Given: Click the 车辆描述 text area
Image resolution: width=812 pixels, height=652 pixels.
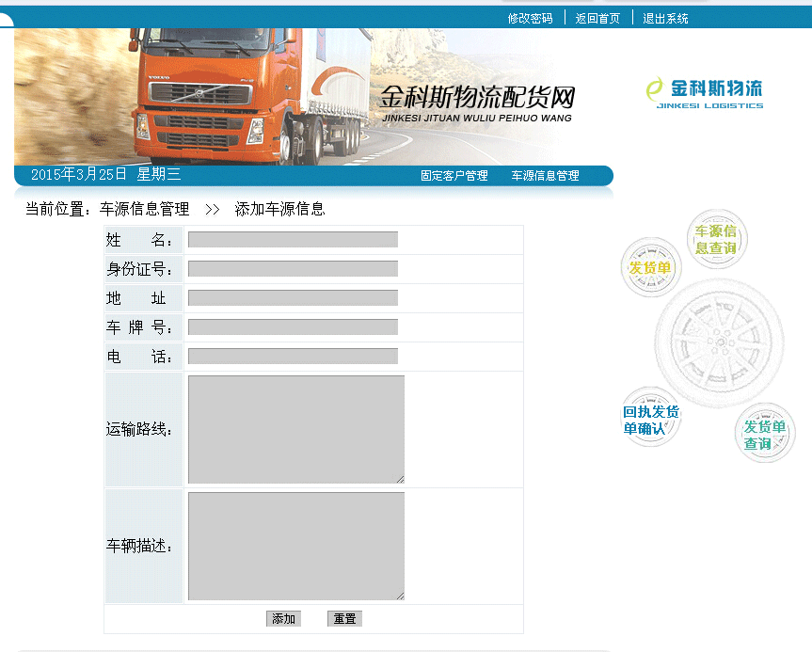Looking at the screenshot, I should point(295,546).
